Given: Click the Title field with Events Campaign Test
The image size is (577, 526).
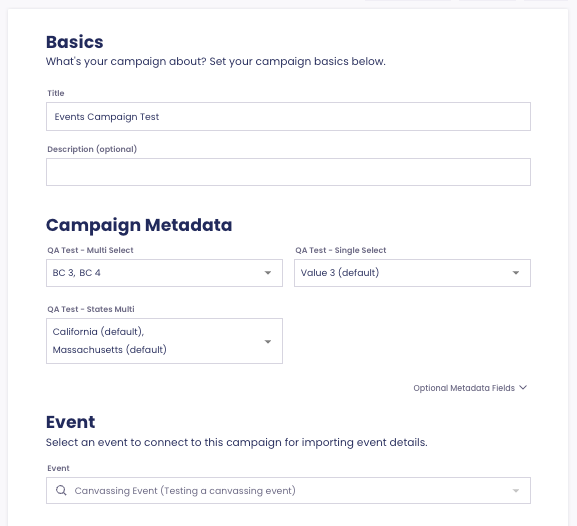Looking at the screenshot, I should click(x=288, y=117).
